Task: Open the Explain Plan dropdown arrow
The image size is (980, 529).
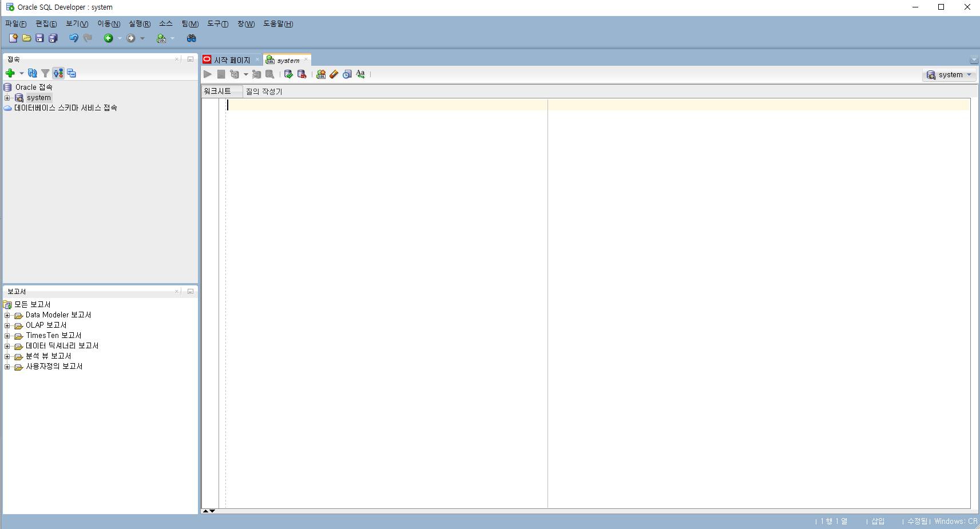Action: [x=246, y=74]
